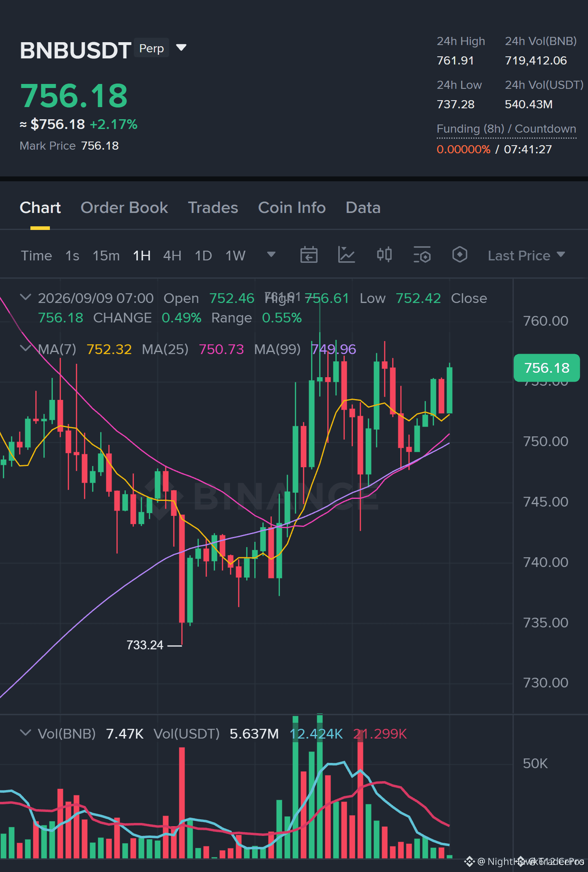Click the green 756.18 price marker
Viewport: 588px width, 872px height.
pyautogui.click(x=547, y=368)
